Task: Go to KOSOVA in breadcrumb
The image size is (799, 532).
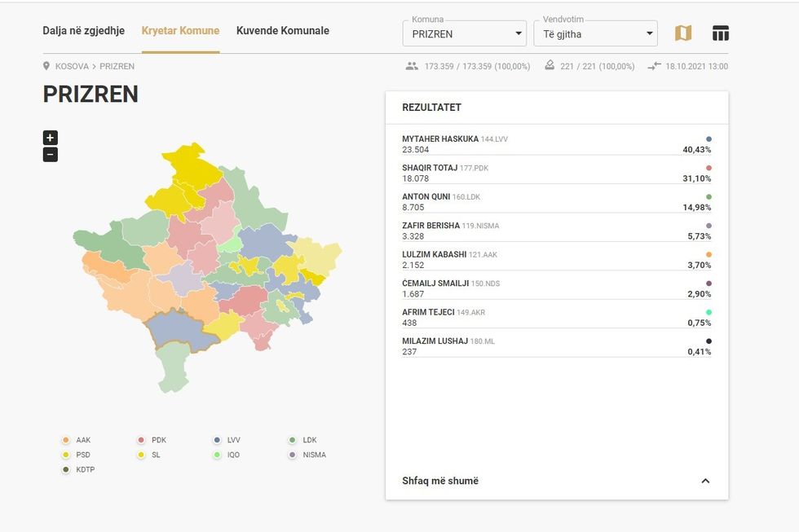Action: point(72,66)
